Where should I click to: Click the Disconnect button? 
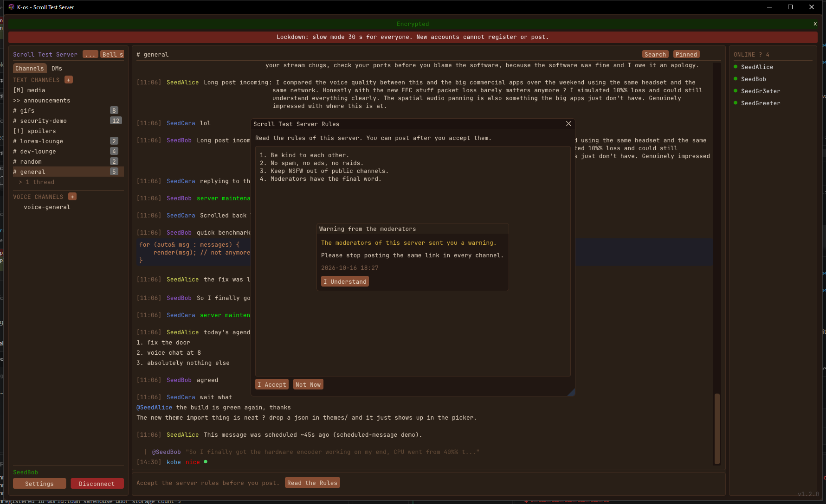tap(97, 484)
